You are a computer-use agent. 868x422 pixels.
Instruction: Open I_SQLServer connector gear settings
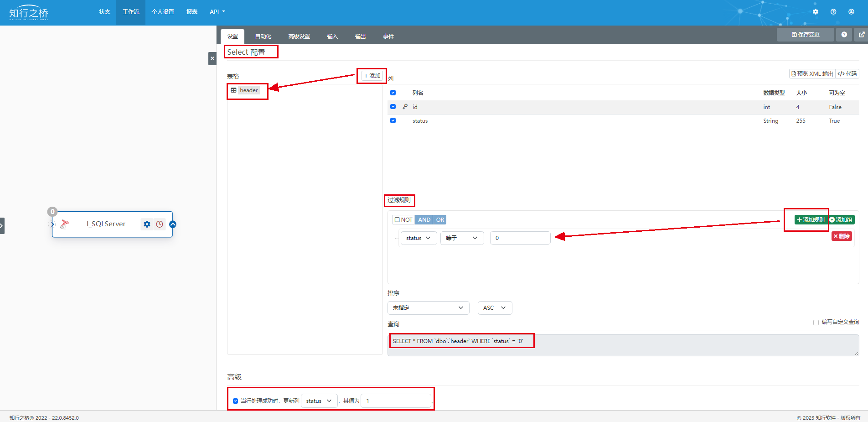click(147, 224)
